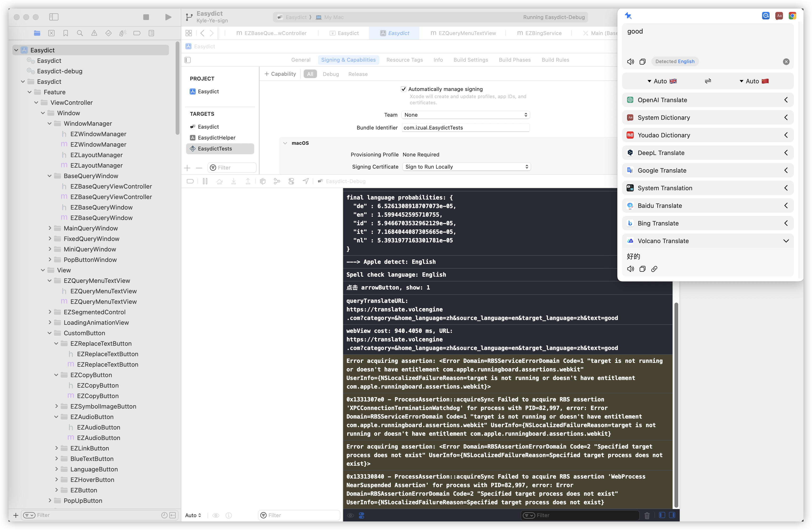
Task: Toggle the targets list sidebar in editor
Action: pyautogui.click(x=188, y=60)
